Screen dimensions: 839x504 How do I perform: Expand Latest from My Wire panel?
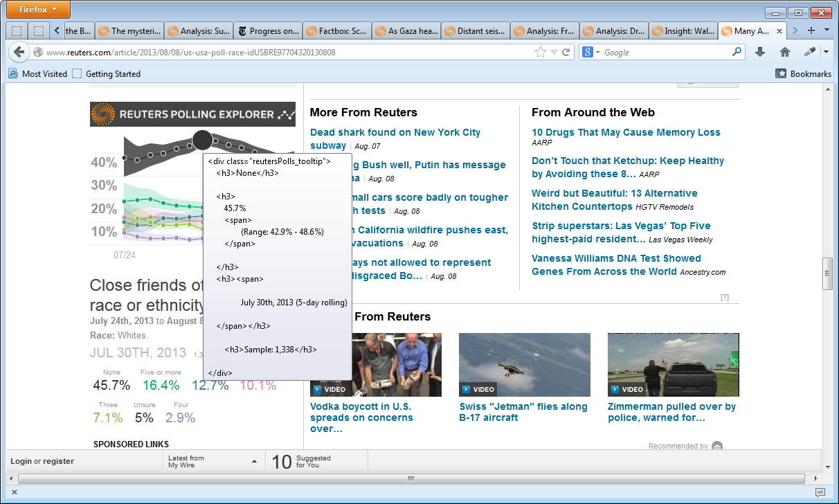tap(253, 461)
